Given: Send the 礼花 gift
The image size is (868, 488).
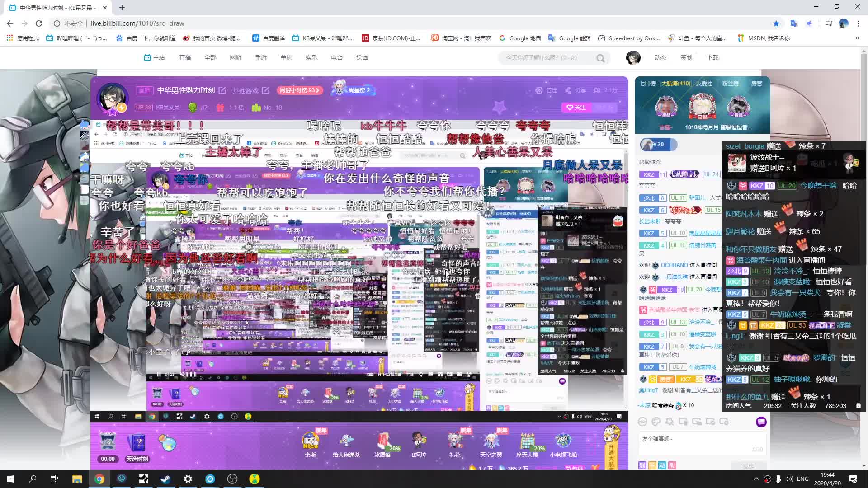Looking at the screenshot, I should [455, 444].
